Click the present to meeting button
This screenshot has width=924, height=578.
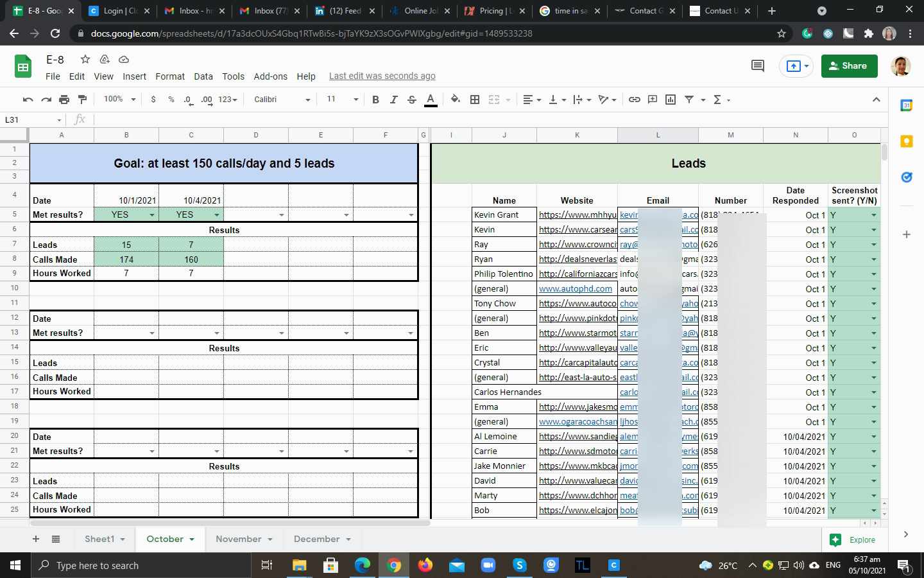click(797, 66)
